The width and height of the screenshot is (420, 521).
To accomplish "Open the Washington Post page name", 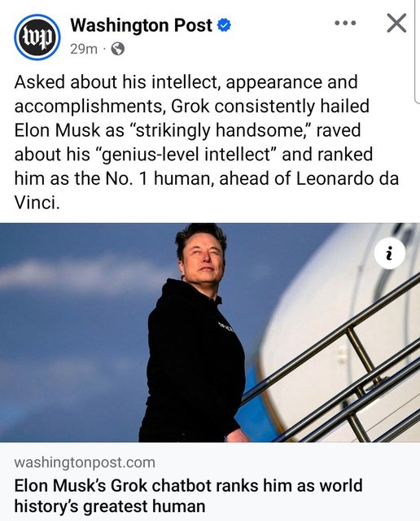I will click(141, 25).
